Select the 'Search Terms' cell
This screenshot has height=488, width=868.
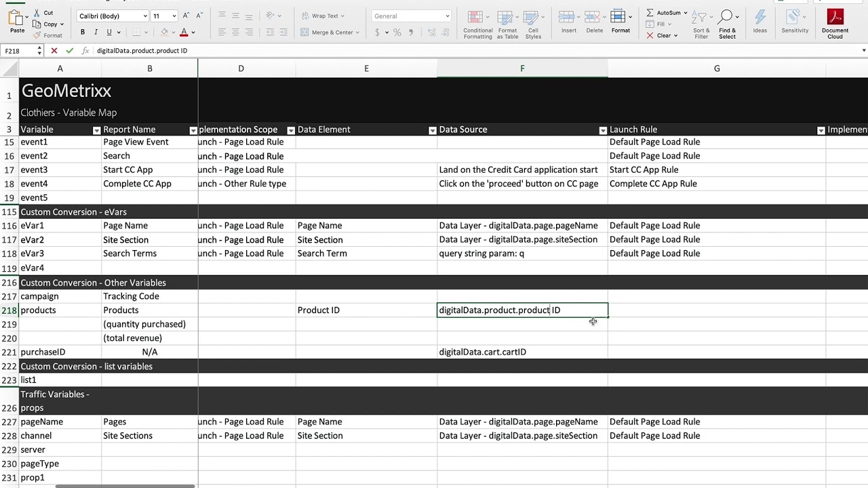click(150, 253)
